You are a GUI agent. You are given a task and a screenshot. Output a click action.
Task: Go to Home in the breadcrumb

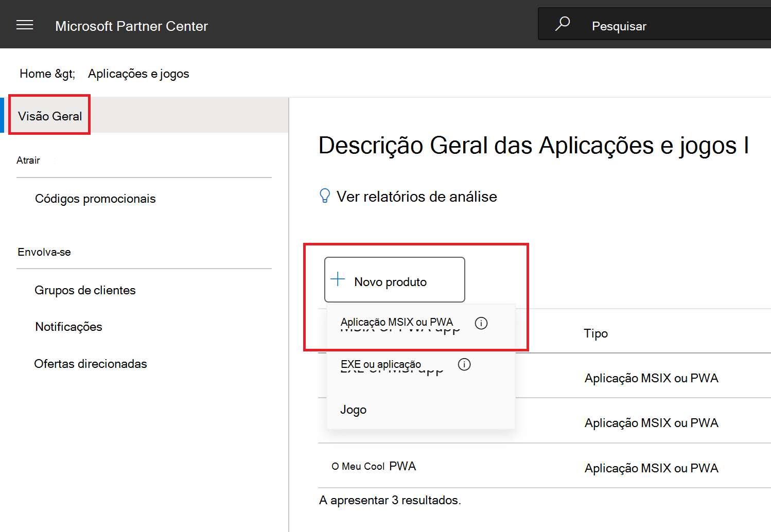(x=35, y=74)
